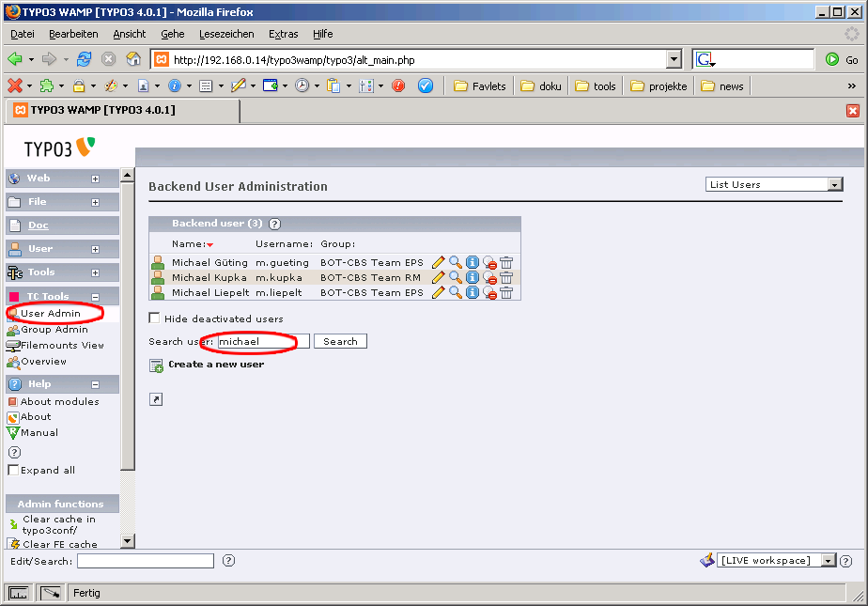The image size is (868, 606).
Task: Open the TYPO3 Manual item
Action: click(x=39, y=432)
